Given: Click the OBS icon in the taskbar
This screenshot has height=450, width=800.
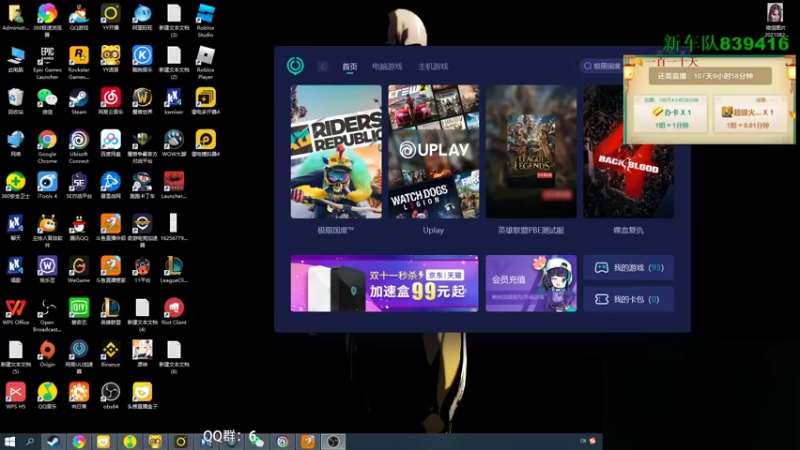Looking at the screenshot, I should 333,441.
